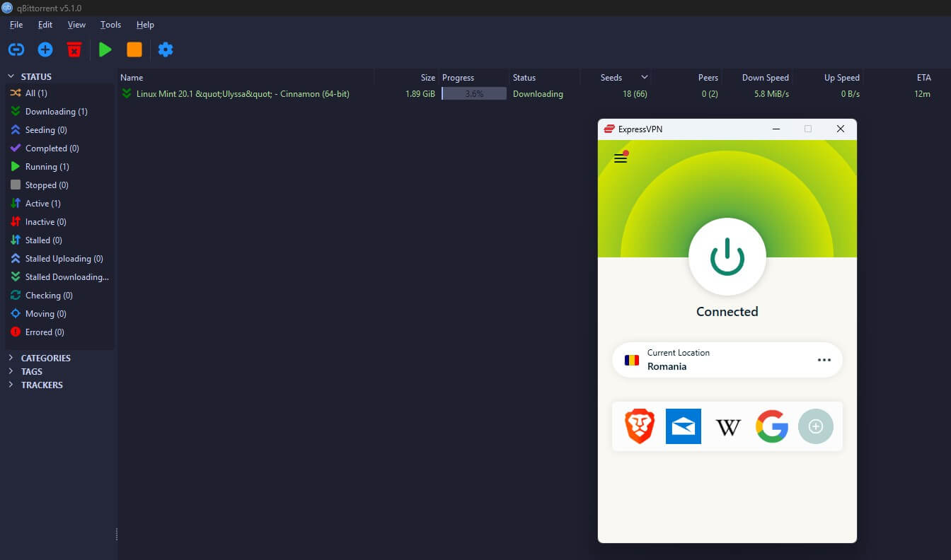Add a new shortcut with the plus button
Image resolution: width=951 pixels, height=560 pixels.
pos(816,426)
